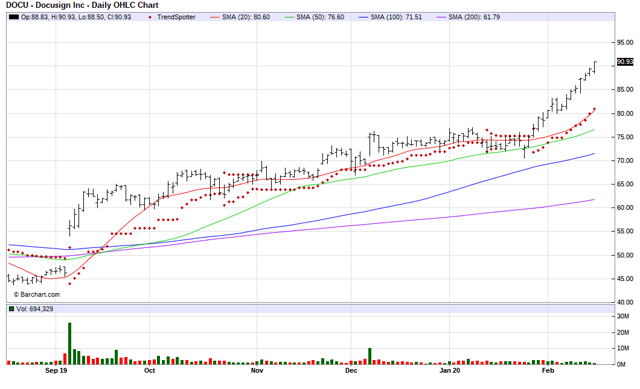Click the SMA (200): 61.79 legend label
Image resolution: width=640 pixels, height=389 pixels.
point(474,17)
